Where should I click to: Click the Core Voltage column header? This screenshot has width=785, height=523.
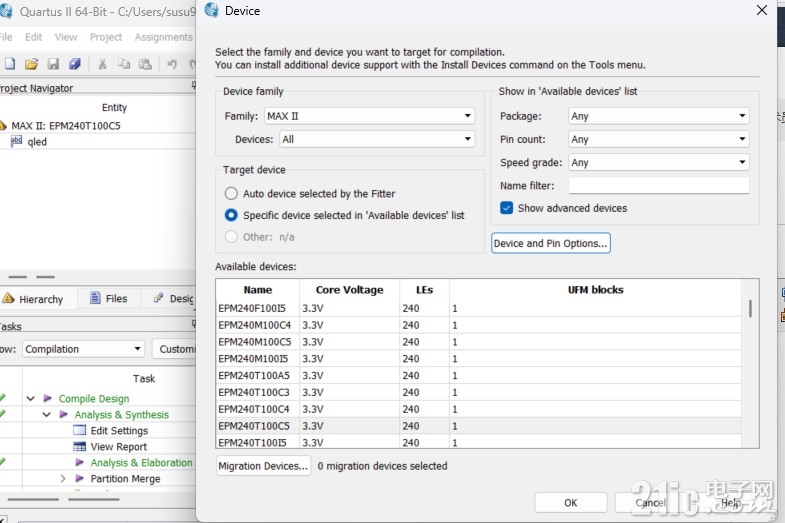tap(349, 290)
